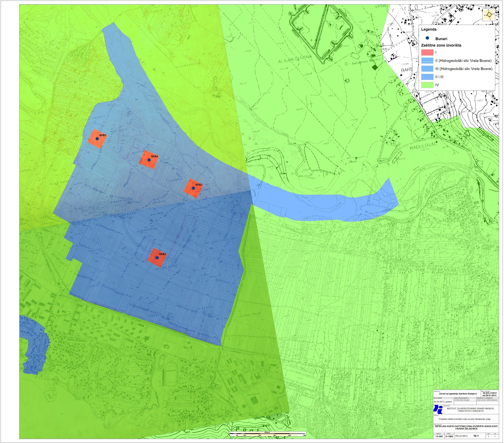Click the 'Zaštitne zone izvorišta' legend heading
This screenshot has width=504, height=443.
pos(441,45)
